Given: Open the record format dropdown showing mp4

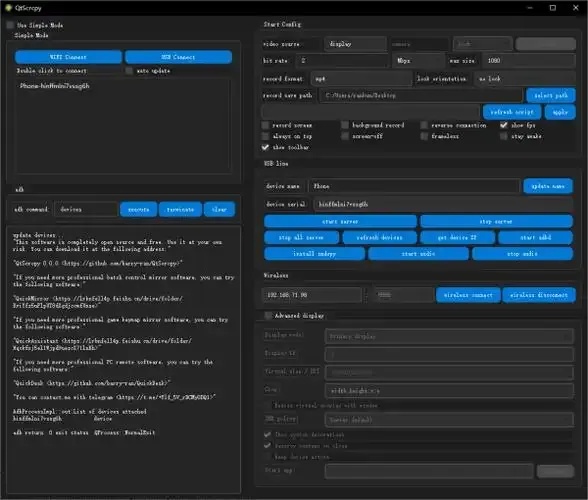Looking at the screenshot, I should point(361,79).
